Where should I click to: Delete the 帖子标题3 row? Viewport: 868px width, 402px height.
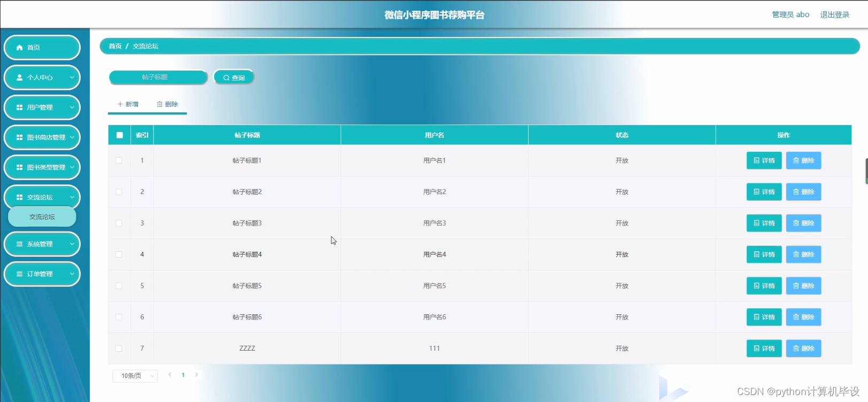tap(803, 223)
